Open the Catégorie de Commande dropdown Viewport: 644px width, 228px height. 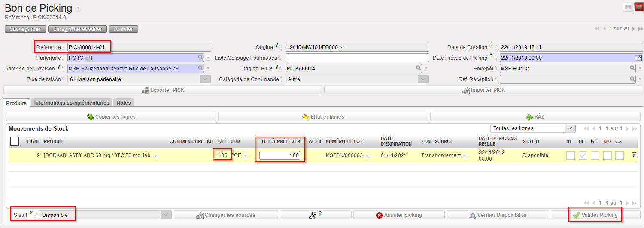pos(423,79)
